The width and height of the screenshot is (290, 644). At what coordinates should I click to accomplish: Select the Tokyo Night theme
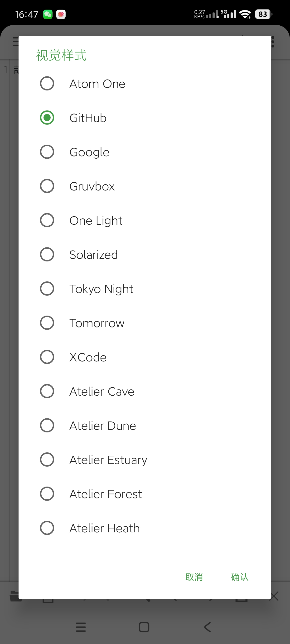[47, 289]
